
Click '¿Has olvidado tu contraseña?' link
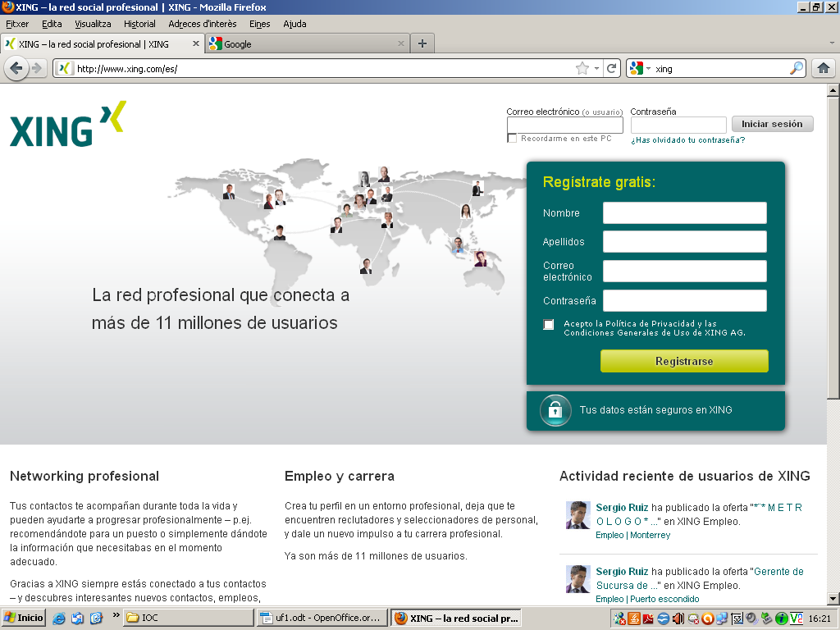pos(687,140)
